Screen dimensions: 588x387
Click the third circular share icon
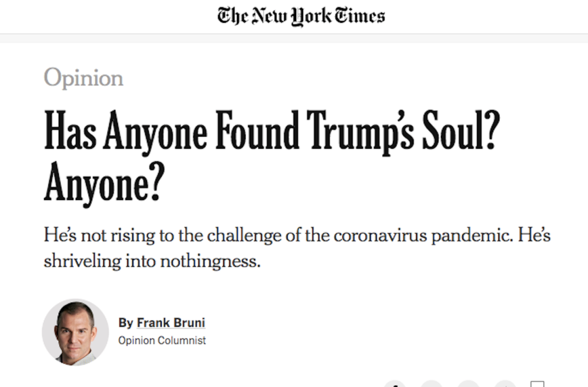click(469, 383)
